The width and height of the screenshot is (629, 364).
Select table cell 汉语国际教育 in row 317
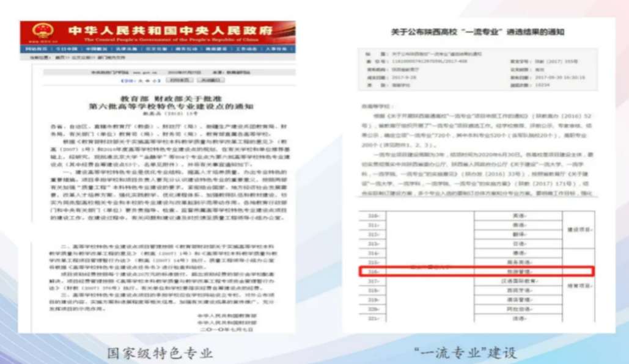tap(518, 282)
